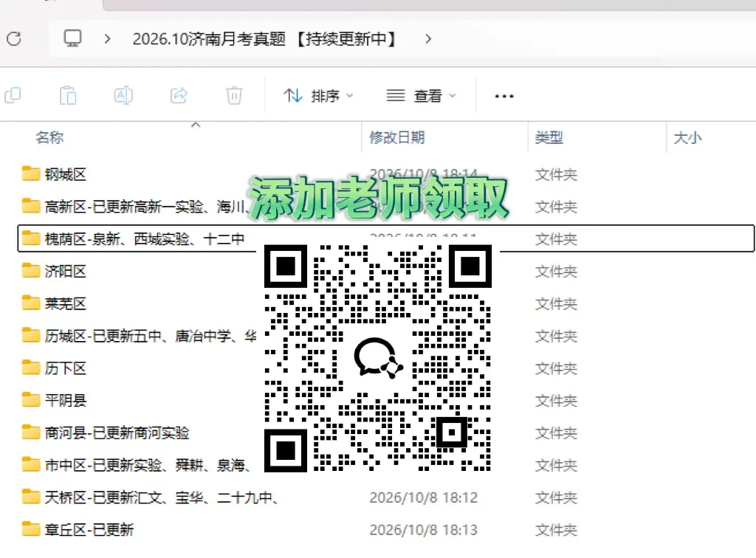
Task: Sort by the 修改日期 column header
Action: click(x=396, y=137)
